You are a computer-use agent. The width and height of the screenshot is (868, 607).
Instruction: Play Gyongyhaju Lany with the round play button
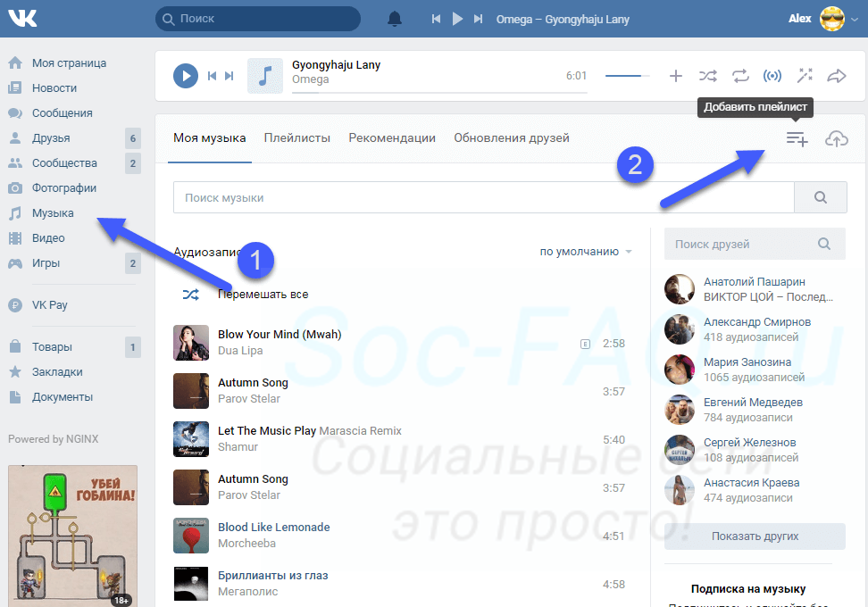(x=186, y=76)
